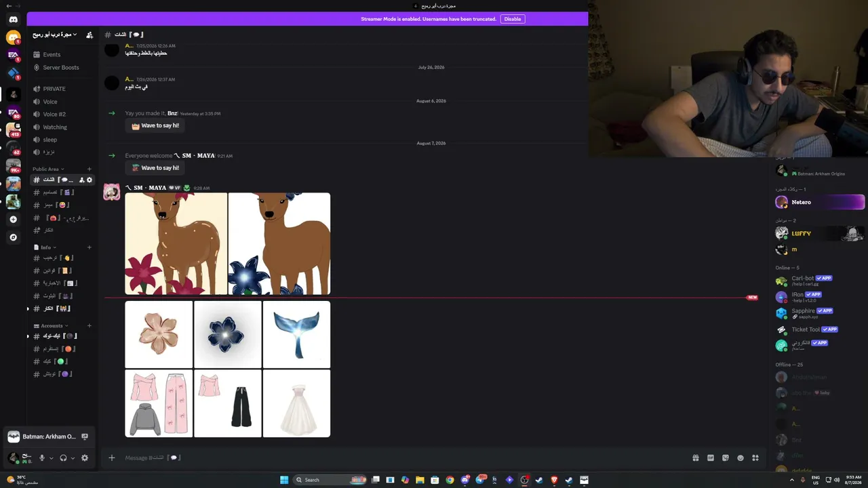Open white wedding dress image

tap(296, 403)
